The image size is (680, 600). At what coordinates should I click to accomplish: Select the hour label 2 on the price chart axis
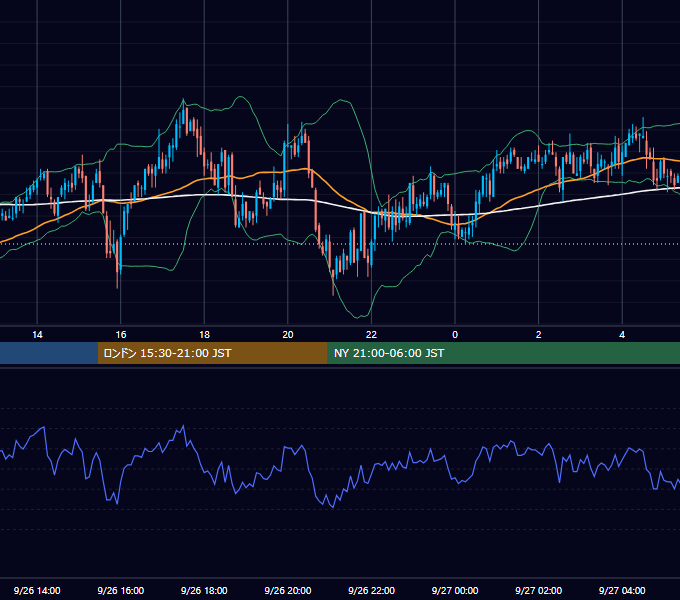(x=539, y=335)
